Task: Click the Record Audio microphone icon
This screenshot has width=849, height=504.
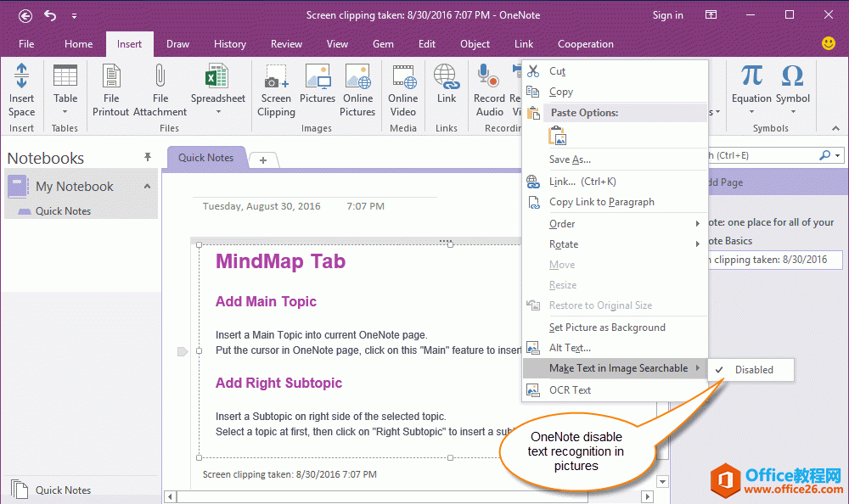Action: (x=489, y=76)
